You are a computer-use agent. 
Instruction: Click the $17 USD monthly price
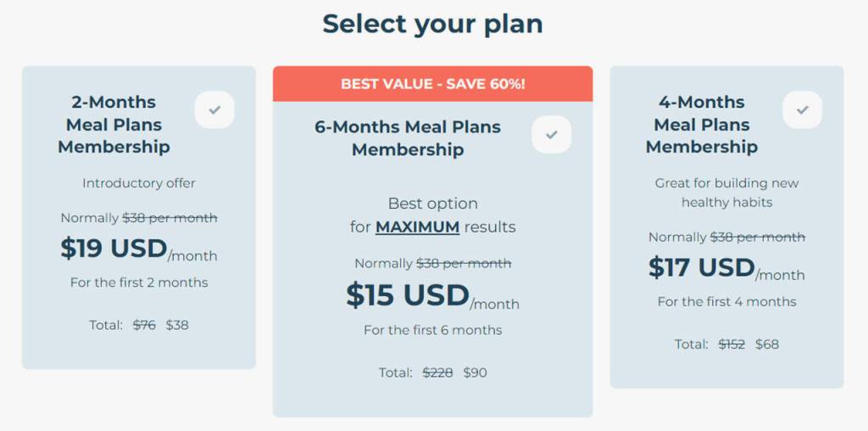[x=702, y=267]
